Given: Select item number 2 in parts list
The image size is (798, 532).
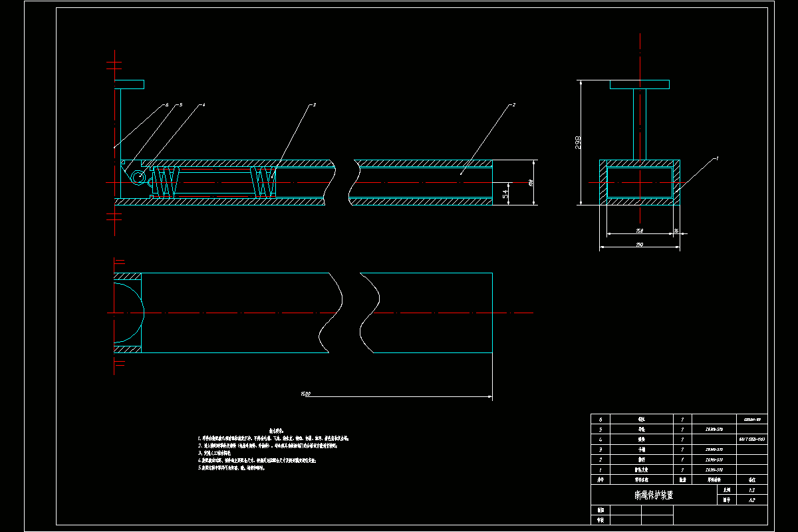Looking at the screenshot, I should [x=600, y=460].
